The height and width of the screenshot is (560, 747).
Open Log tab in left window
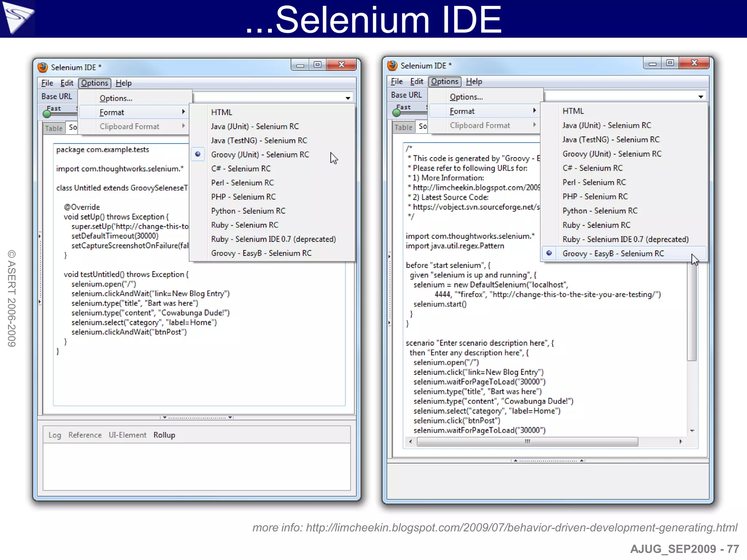[x=55, y=435]
